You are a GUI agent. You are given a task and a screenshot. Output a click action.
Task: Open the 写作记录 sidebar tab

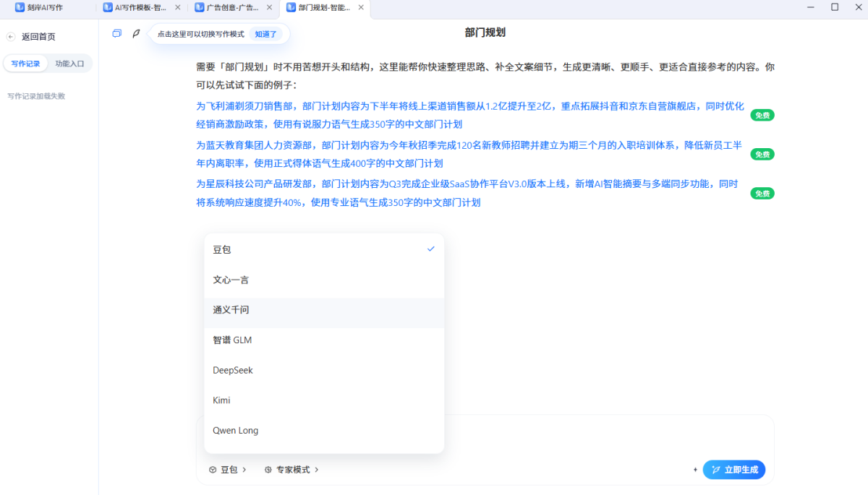[x=26, y=64]
